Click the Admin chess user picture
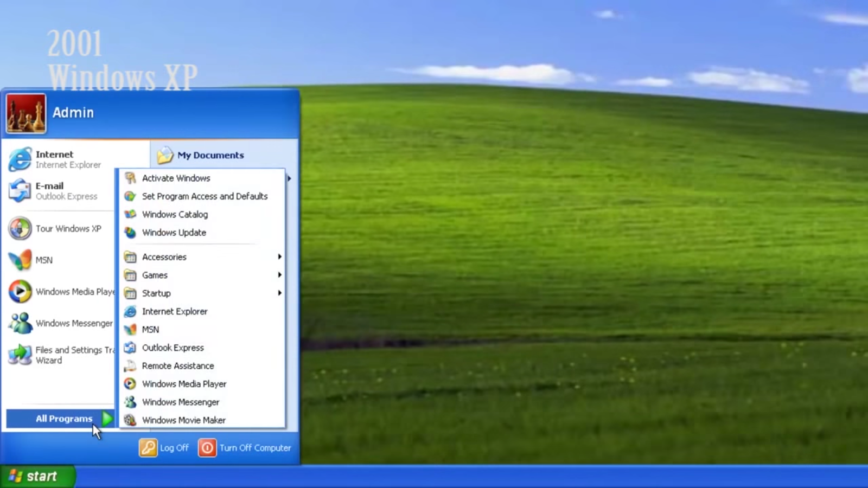The height and width of the screenshot is (488, 868). [x=26, y=113]
